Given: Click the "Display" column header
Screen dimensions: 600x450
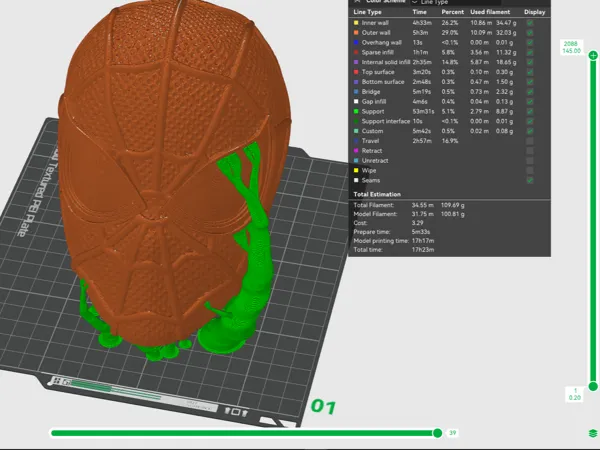Looking at the screenshot, I should pos(535,12).
